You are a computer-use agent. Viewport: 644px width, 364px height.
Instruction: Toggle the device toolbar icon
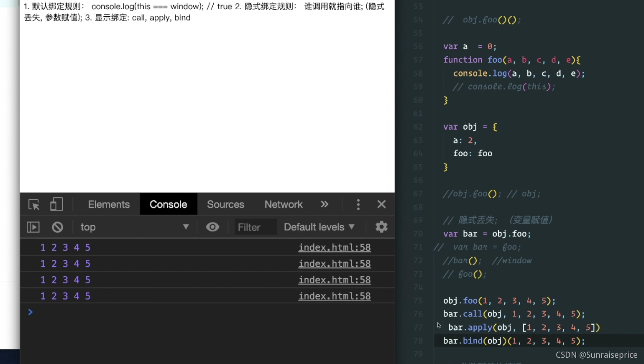(56, 204)
